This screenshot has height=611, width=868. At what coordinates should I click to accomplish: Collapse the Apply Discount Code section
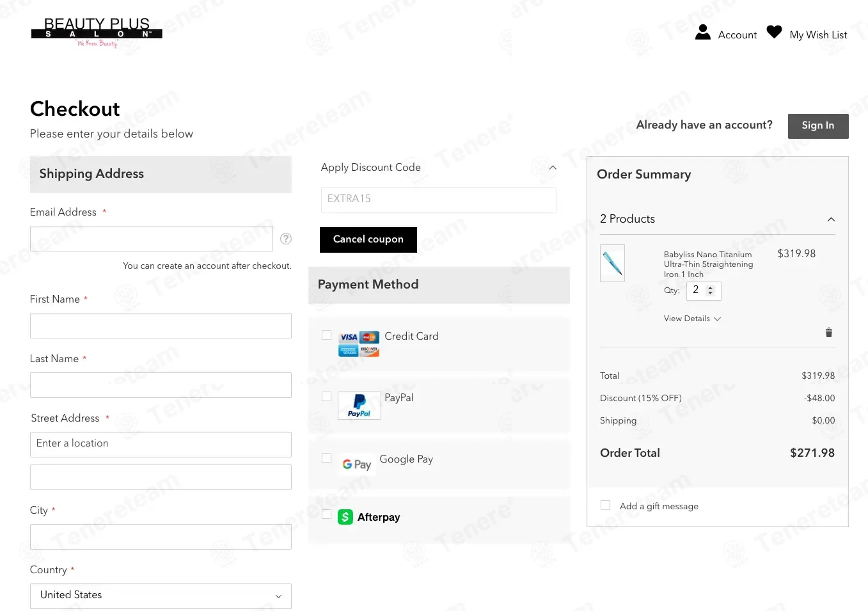(x=553, y=168)
